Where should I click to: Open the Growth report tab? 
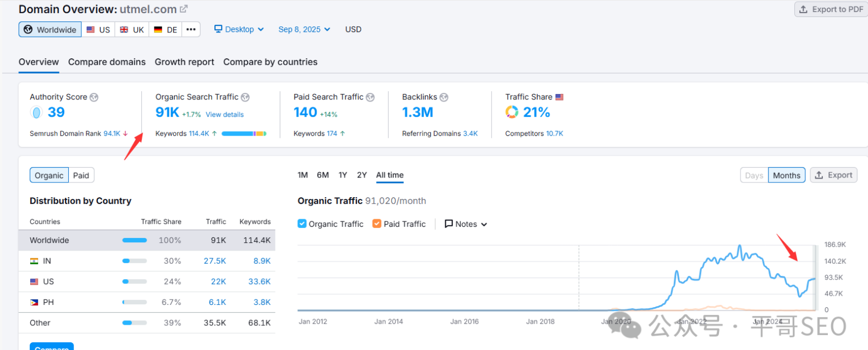pyautogui.click(x=184, y=62)
